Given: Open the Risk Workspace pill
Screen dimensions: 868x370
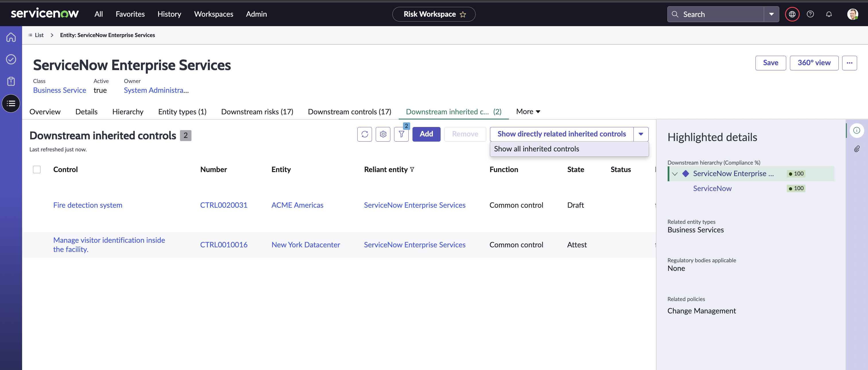Looking at the screenshot, I should 434,14.
